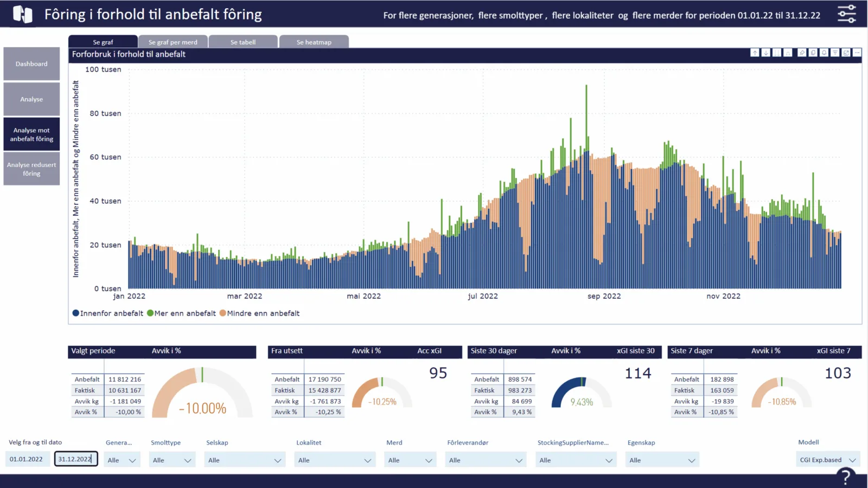The height and width of the screenshot is (488, 868).
Task: Click the xGI siste 7 value 103
Action: 838,373
